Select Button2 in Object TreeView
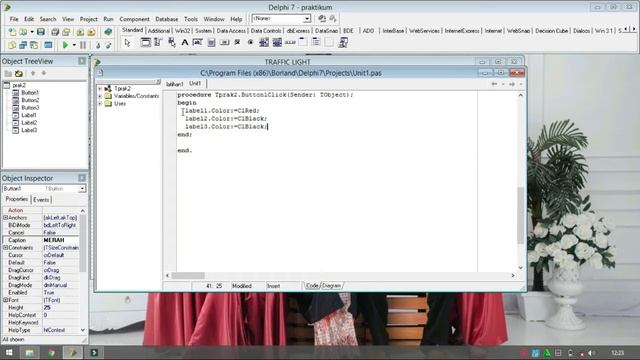The height and width of the screenshot is (360, 640). click(x=30, y=100)
